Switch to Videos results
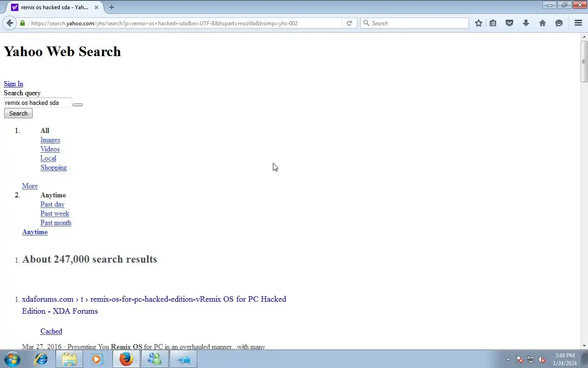The height and width of the screenshot is (368, 588). (x=50, y=149)
